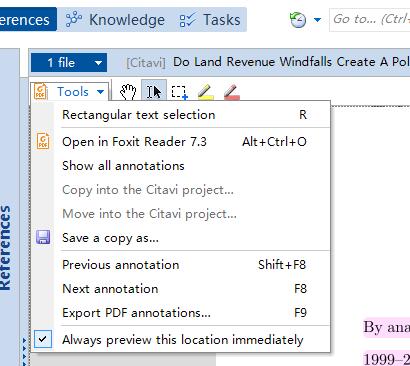Switch to the Knowledge tab
The width and height of the screenshot is (410, 366).
pyautogui.click(x=115, y=20)
